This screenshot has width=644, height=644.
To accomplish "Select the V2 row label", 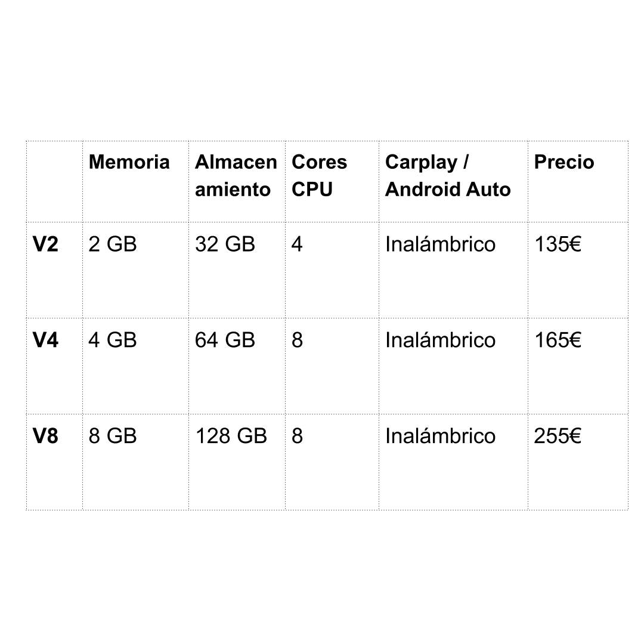I will [x=45, y=244].
